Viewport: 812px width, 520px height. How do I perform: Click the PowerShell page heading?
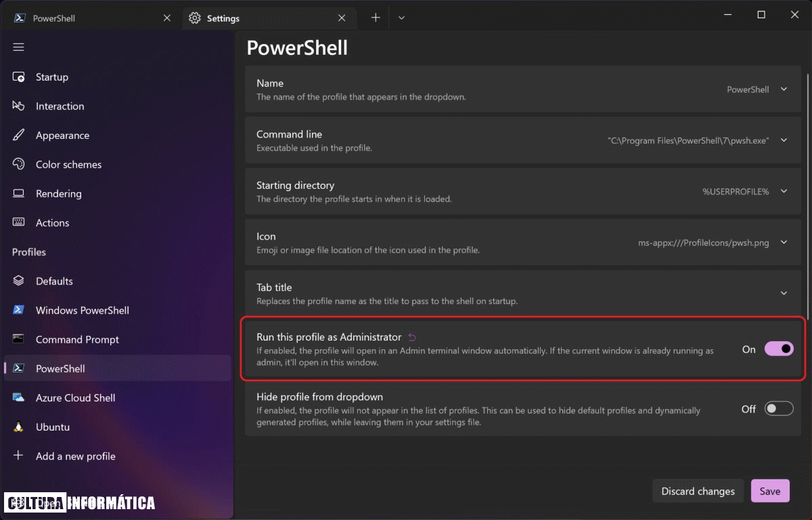point(297,47)
